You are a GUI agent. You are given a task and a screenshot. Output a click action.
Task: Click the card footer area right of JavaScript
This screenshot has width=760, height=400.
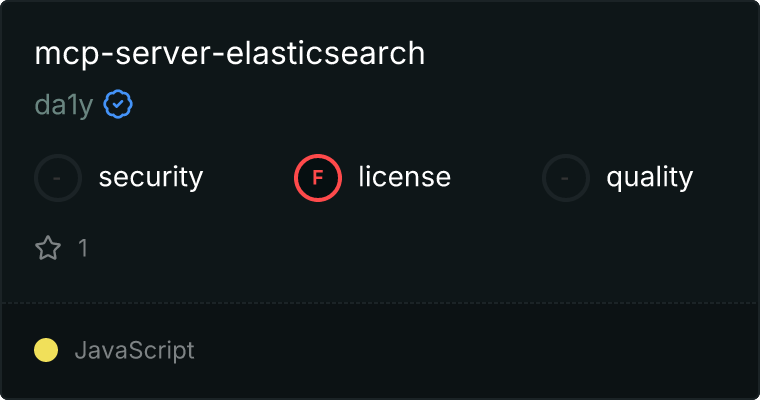475,351
